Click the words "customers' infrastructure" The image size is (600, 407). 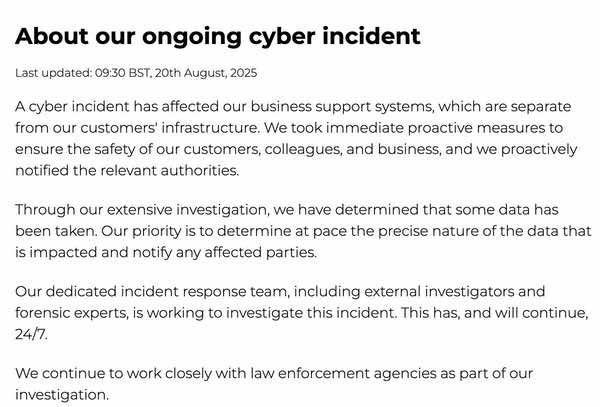(170, 128)
